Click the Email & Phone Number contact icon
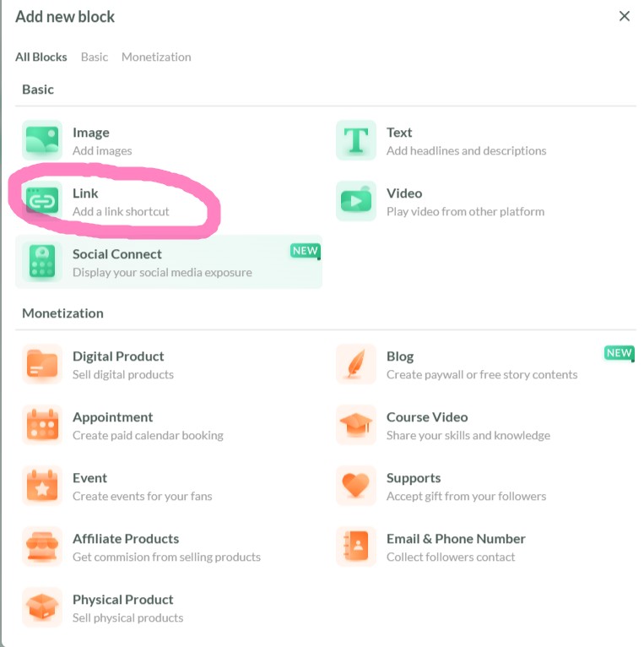This screenshot has height=647, width=644. (x=356, y=546)
